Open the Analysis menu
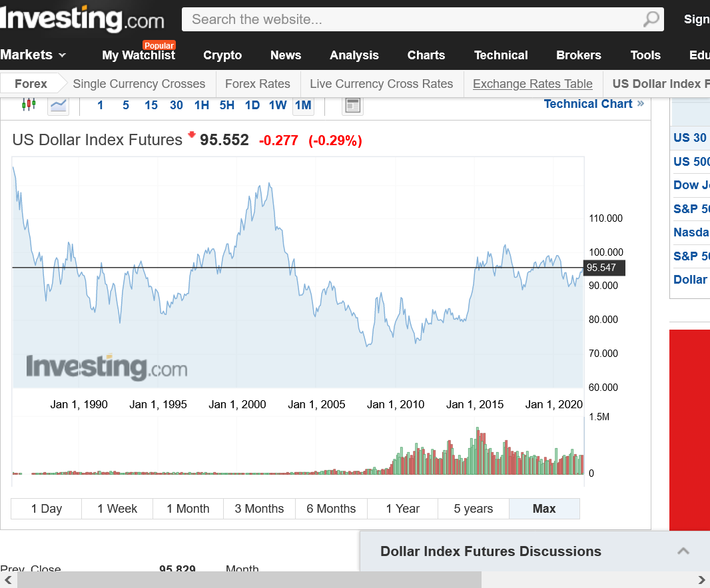 (354, 55)
